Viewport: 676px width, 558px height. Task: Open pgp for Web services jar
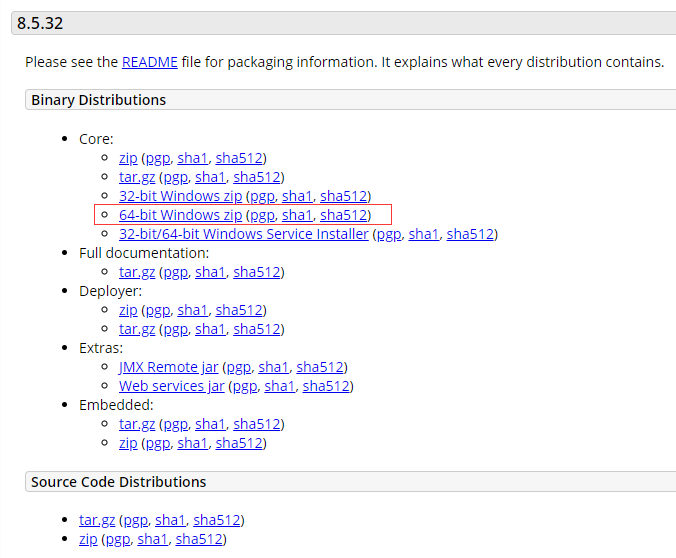[x=244, y=386]
